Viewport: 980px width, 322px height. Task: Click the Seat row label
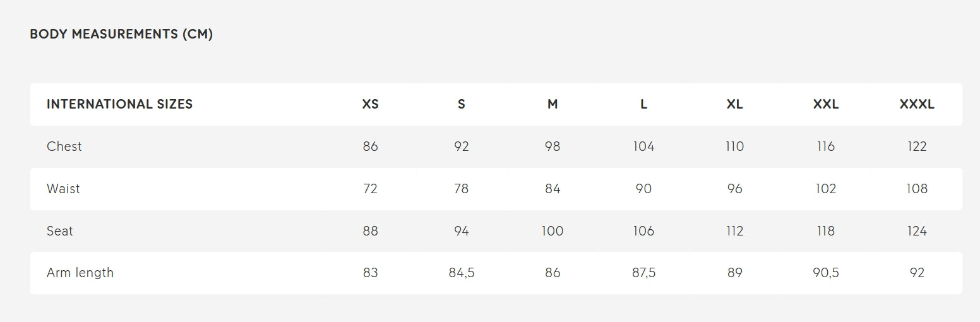tap(60, 231)
